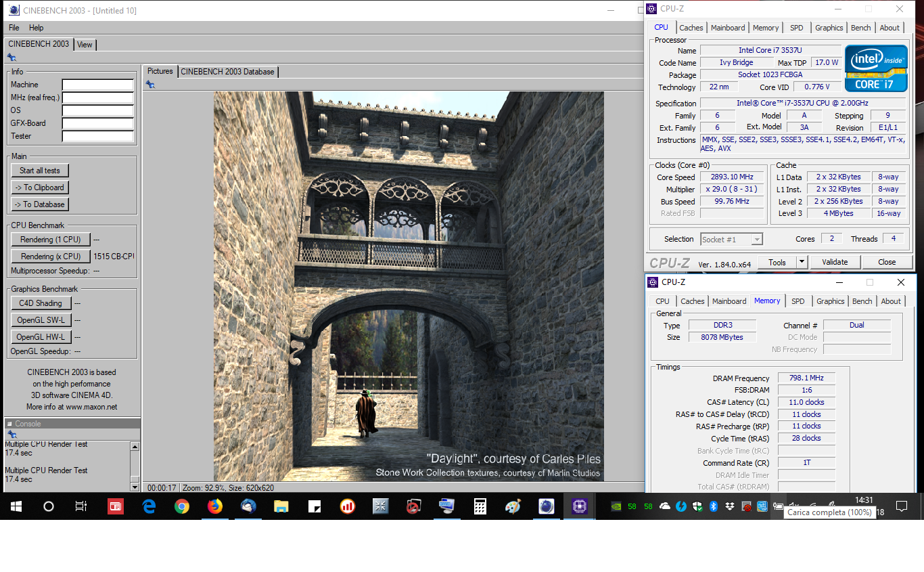Run the OpenGL HW-L test
924x572 pixels.
point(41,337)
